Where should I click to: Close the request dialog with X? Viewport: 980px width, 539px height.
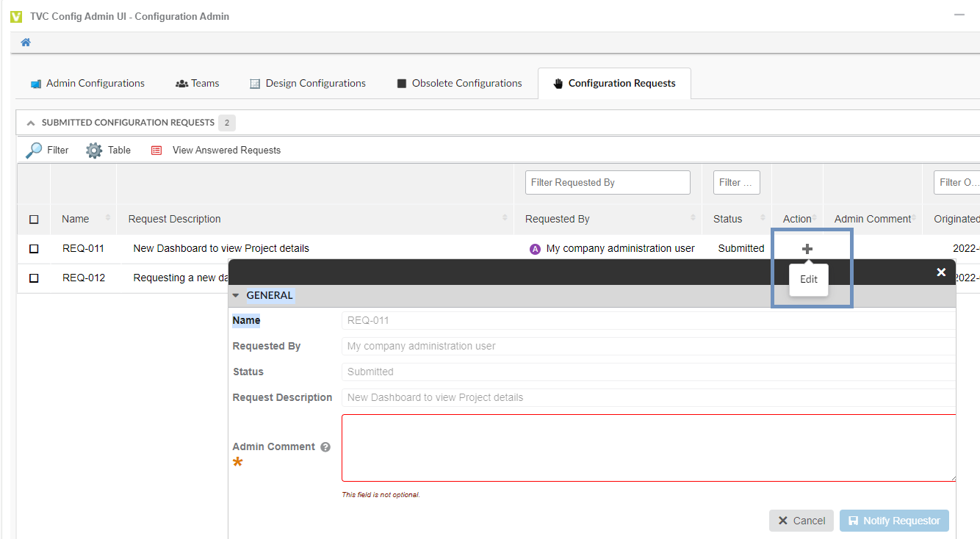pos(941,272)
